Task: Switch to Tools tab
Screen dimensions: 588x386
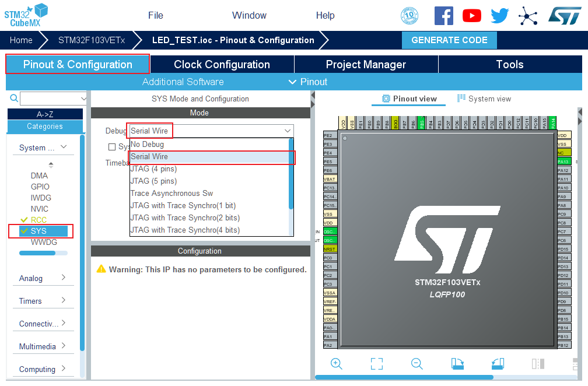Action: (x=510, y=65)
